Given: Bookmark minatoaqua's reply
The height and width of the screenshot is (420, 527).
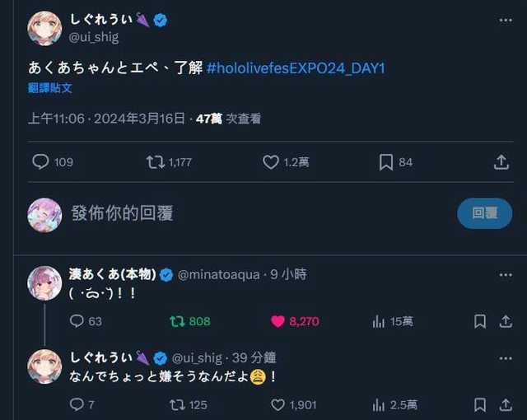Looking at the screenshot, I should click(x=480, y=321).
